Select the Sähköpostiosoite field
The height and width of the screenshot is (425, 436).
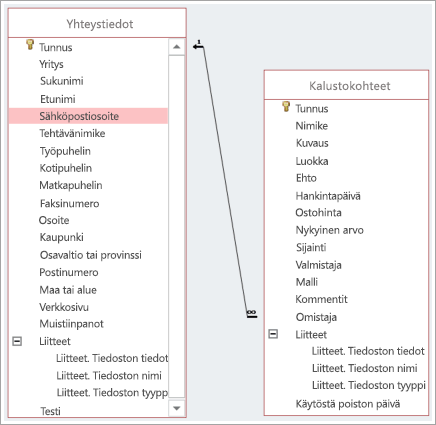click(x=88, y=116)
